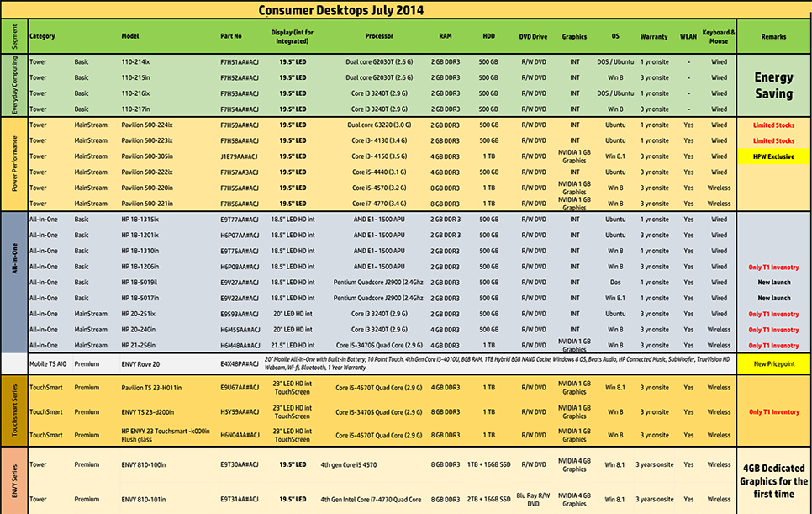812x514 pixels.
Task: Select New launch remark for HP 18-5017in
Action: click(773, 298)
